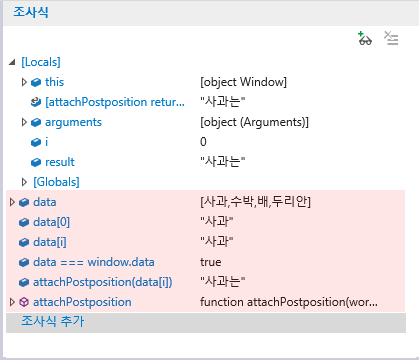Viewport: 419px width, 360px height.
Task: Expand the [Globals] node
Action: (x=24, y=182)
